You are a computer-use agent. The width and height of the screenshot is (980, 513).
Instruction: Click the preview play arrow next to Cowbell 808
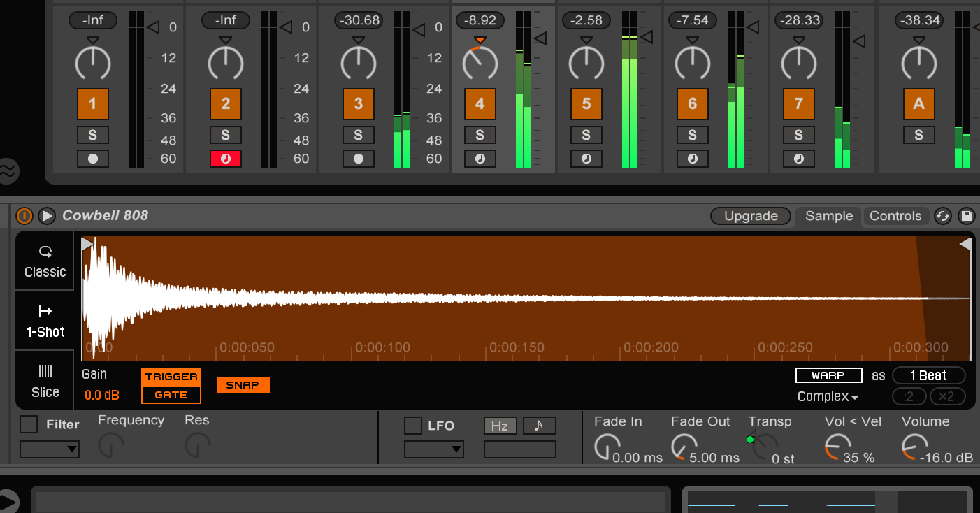pos(46,215)
